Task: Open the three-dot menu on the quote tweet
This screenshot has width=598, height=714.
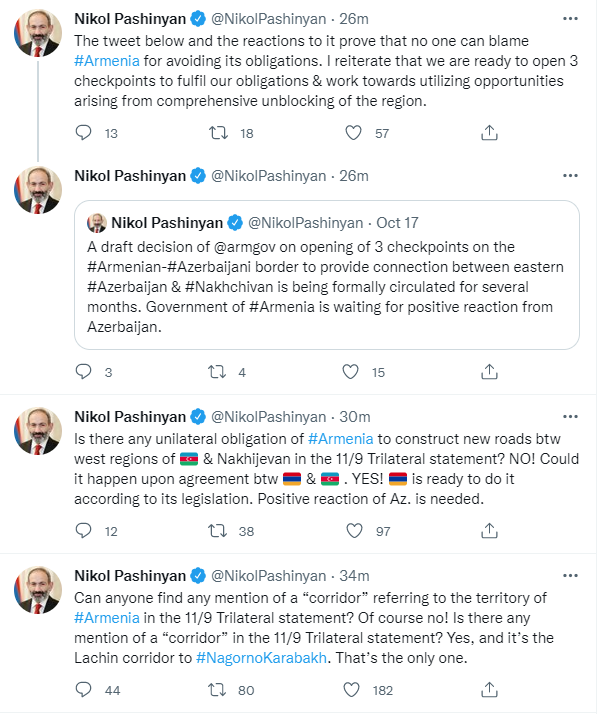Action: 570,176
